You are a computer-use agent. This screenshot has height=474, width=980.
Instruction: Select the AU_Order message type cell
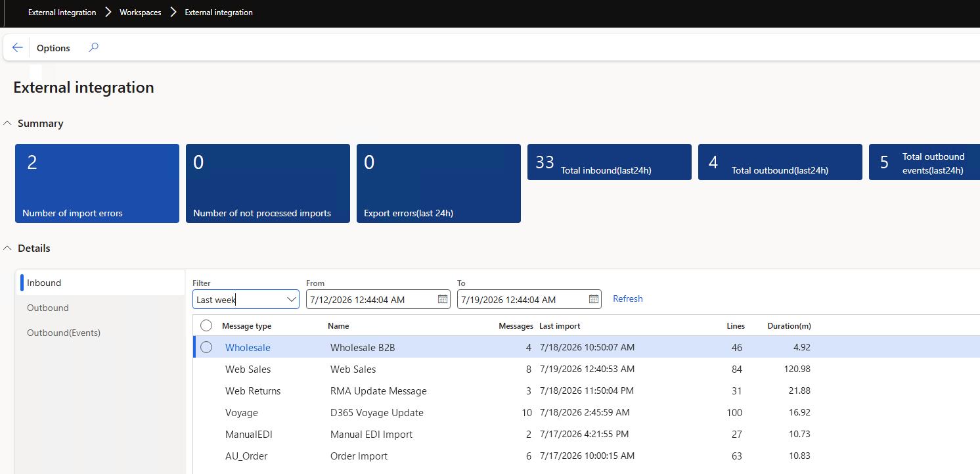[x=246, y=456]
